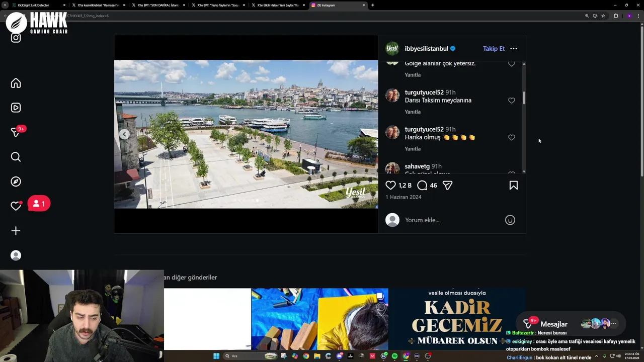Reply to 'Darısı Taksim meydanına' comment

point(413,112)
